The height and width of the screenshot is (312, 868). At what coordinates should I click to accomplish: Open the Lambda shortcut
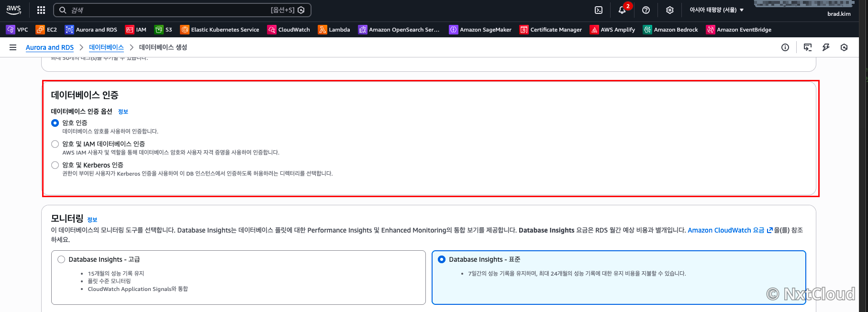coord(334,30)
